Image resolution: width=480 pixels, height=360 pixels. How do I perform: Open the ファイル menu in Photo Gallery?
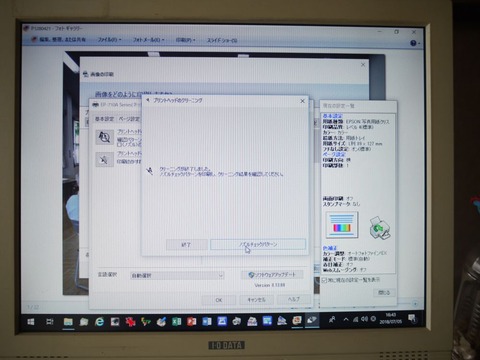(x=109, y=40)
